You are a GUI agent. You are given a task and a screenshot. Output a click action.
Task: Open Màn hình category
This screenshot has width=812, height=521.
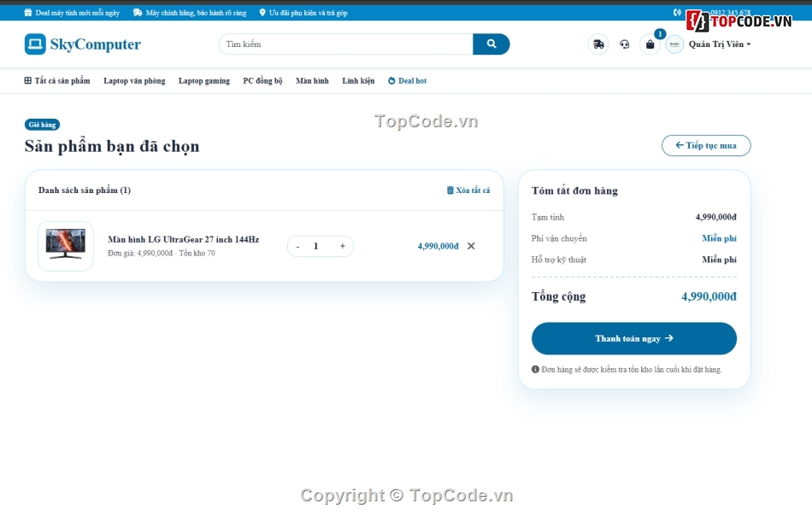(312, 80)
